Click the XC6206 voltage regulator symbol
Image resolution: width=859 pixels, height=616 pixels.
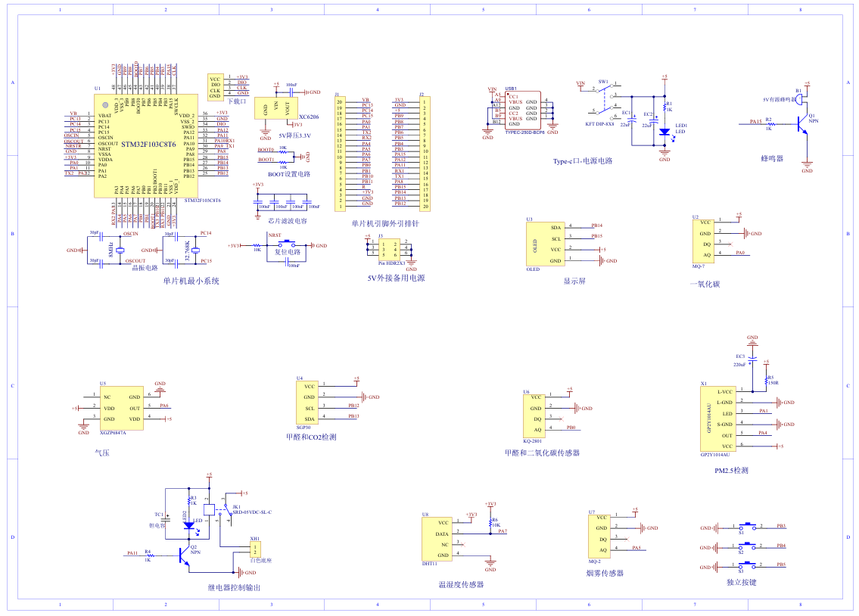pyautogui.click(x=276, y=108)
